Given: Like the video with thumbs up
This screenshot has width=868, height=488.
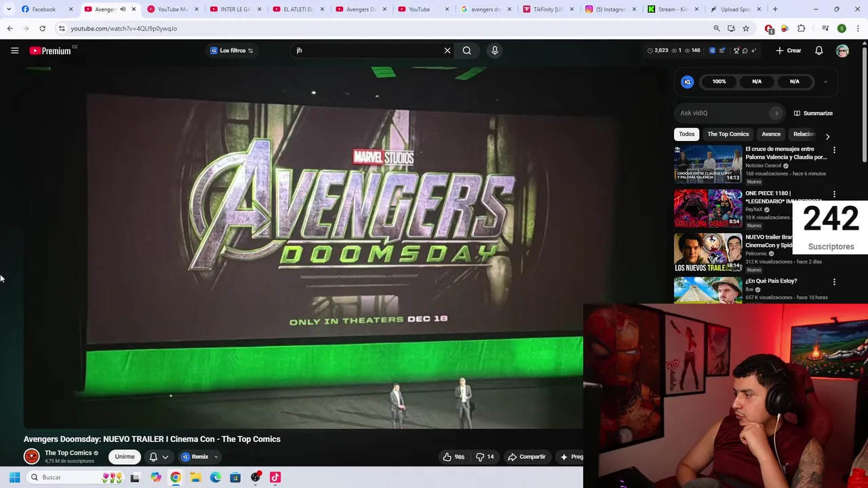Looking at the screenshot, I should tap(454, 457).
